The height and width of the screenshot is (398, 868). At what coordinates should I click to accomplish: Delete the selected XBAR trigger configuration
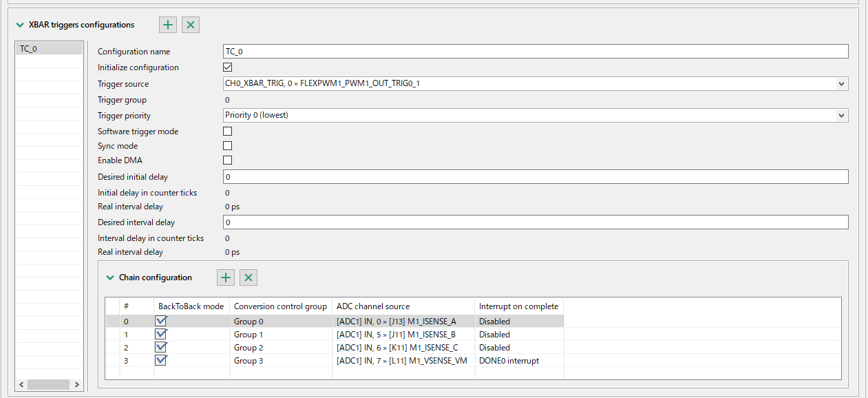click(190, 24)
